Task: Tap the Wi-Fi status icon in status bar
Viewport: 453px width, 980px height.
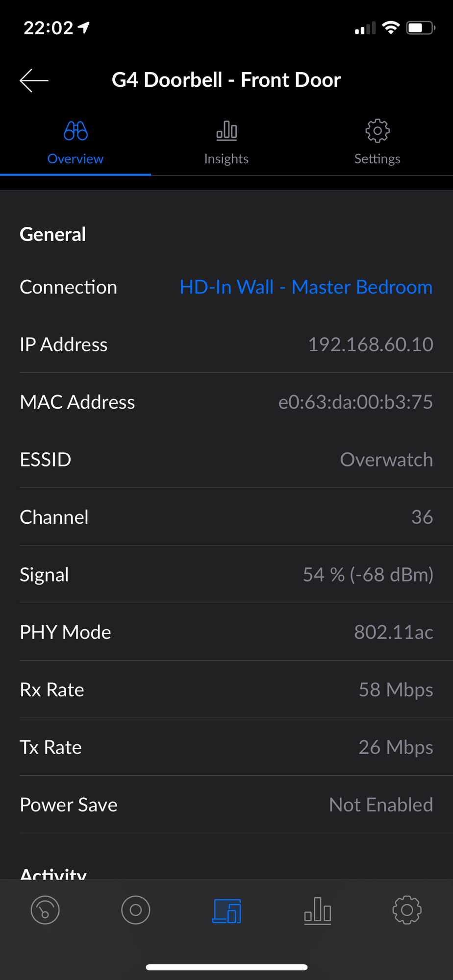Action: click(391, 28)
